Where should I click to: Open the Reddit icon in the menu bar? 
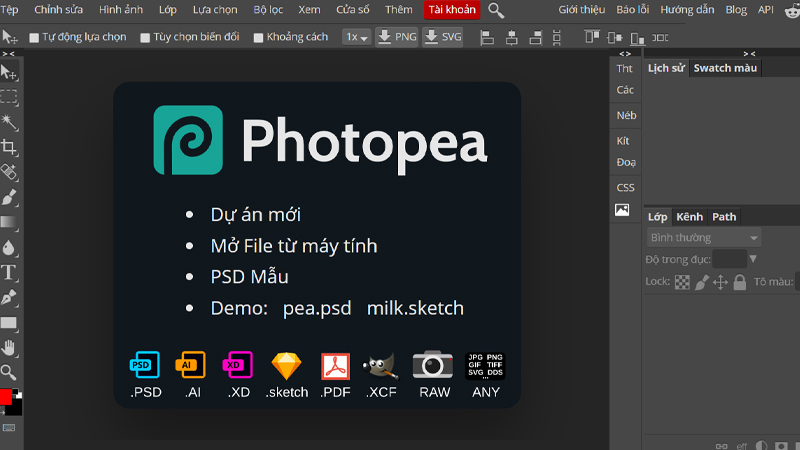792,10
